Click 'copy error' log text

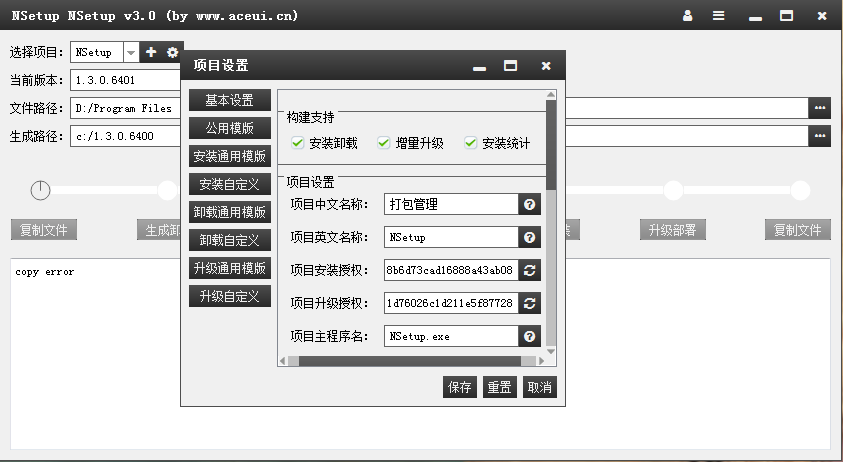tap(45, 272)
